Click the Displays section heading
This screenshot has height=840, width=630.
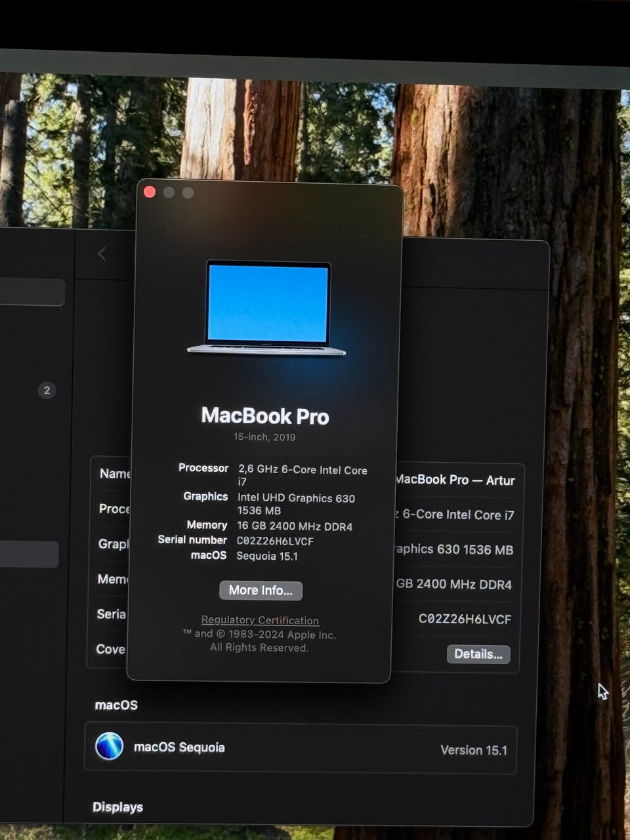[117, 807]
